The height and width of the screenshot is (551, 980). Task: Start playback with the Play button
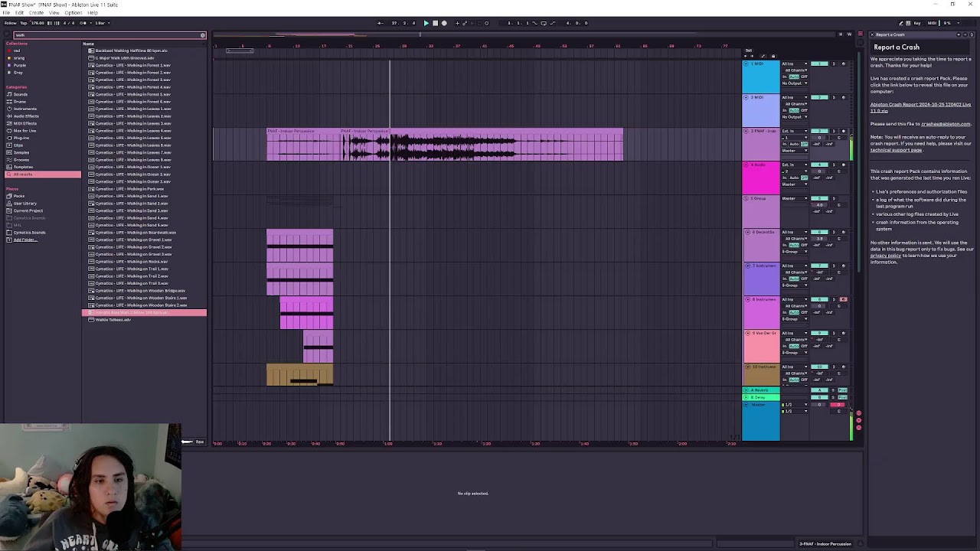(x=426, y=23)
